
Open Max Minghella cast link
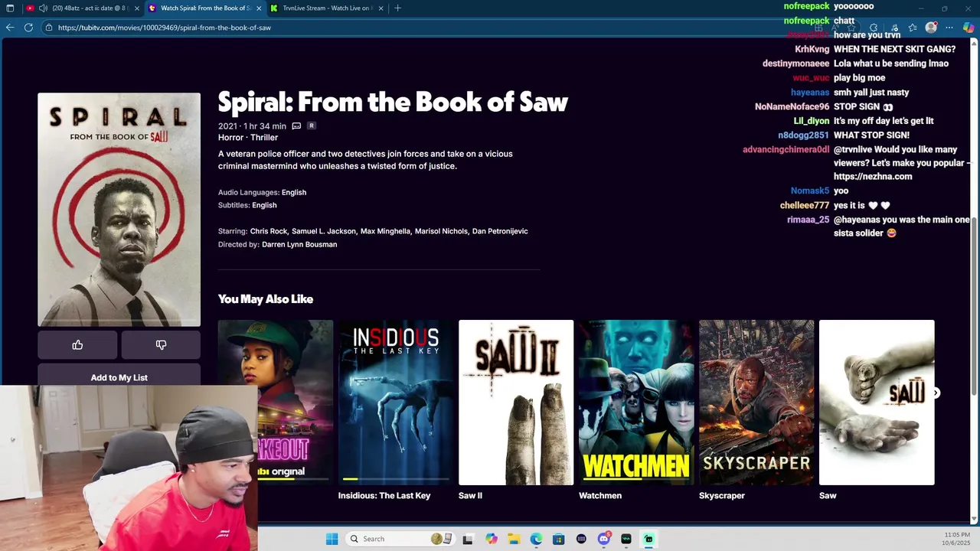385,231
